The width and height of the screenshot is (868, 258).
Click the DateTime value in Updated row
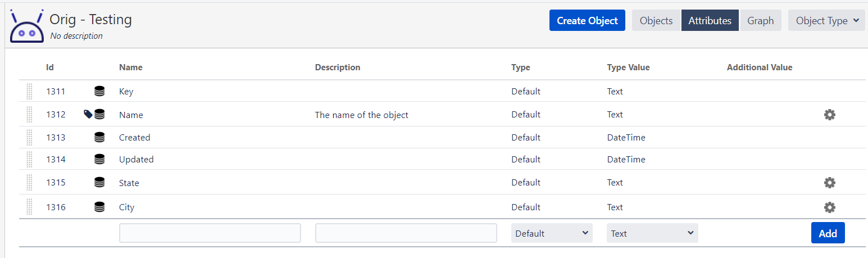pos(626,159)
